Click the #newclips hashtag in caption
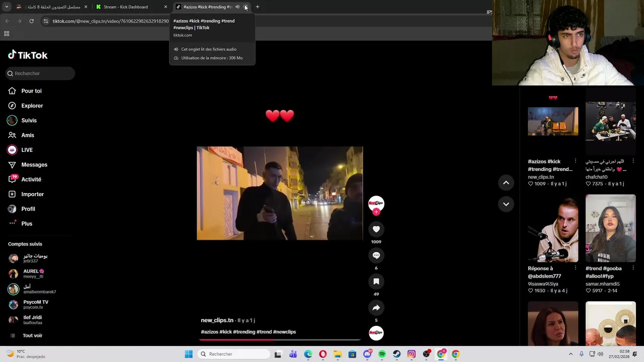 285,332
